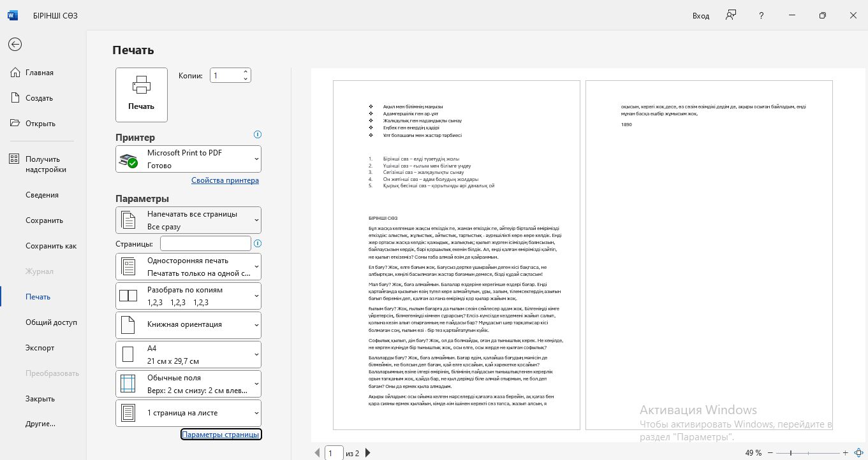Click the info icon next to Страницы field
The width and height of the screenshot is (868, 460).
click(258, 243)
